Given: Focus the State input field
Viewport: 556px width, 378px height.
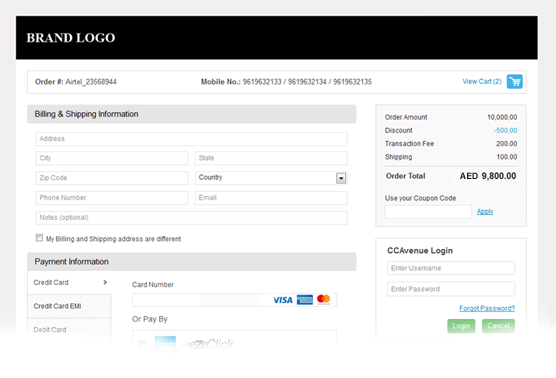Looking at the screenshot, I should 271,158.
